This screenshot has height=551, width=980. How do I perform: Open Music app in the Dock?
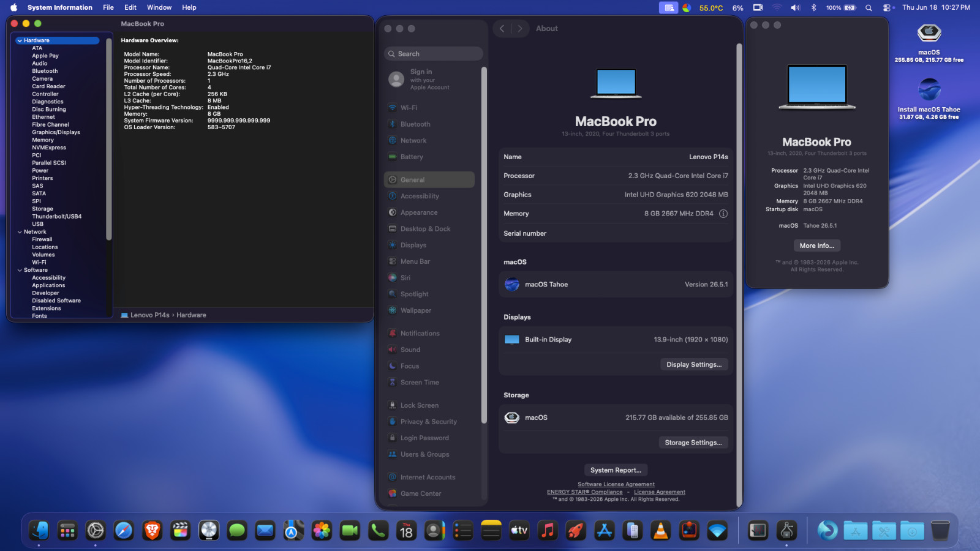548,530
